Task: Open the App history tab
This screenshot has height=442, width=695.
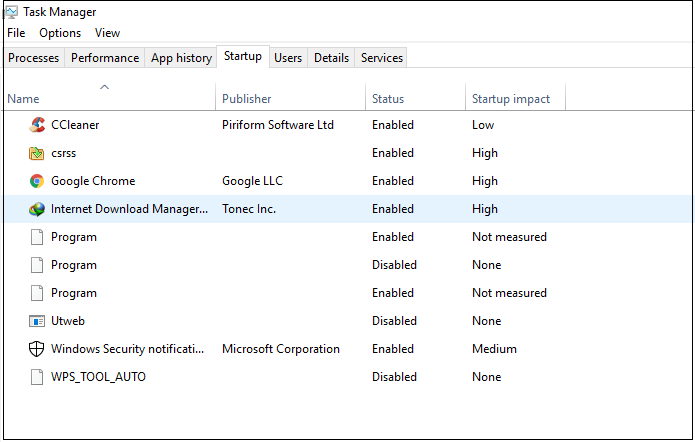Action: coord(181,58)
